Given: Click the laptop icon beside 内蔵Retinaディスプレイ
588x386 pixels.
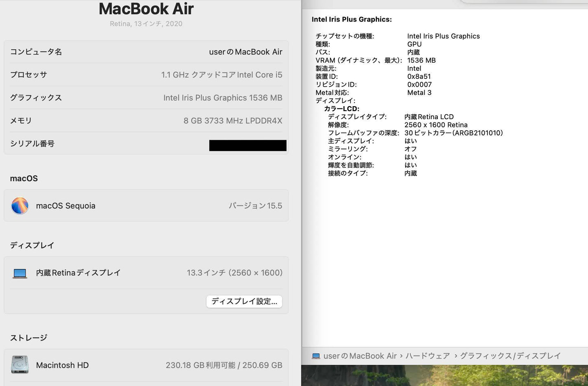Looking at the screenshot, I should click(x=20, y=273).
